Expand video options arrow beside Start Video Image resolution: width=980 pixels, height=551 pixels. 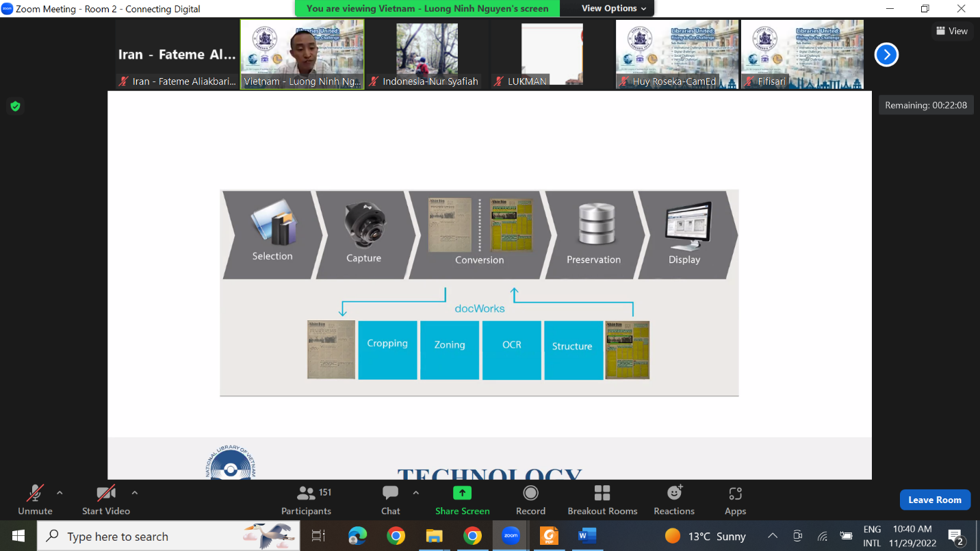[134, 492]
